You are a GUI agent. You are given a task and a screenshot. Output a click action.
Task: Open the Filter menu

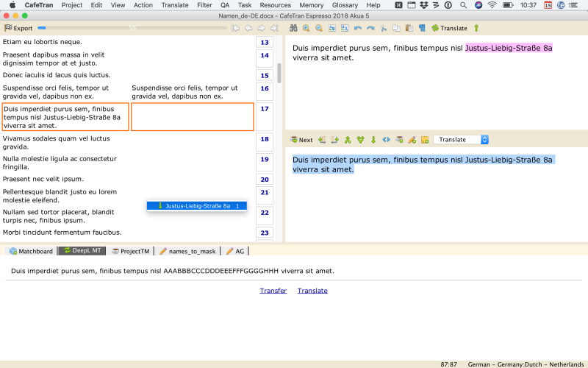[x=204, y=5]
